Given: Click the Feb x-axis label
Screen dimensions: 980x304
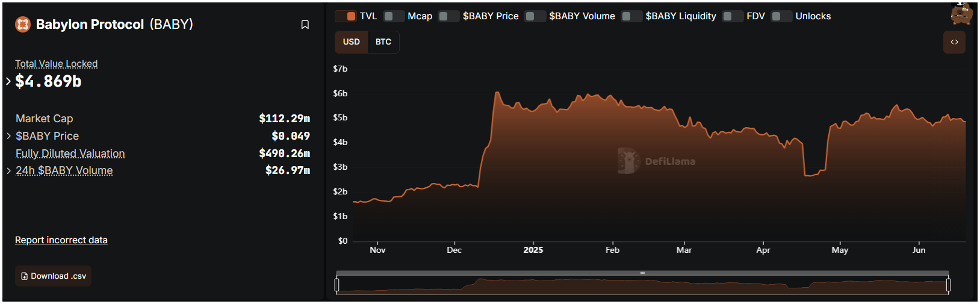Looking at the screenshot, I should 612,250.
